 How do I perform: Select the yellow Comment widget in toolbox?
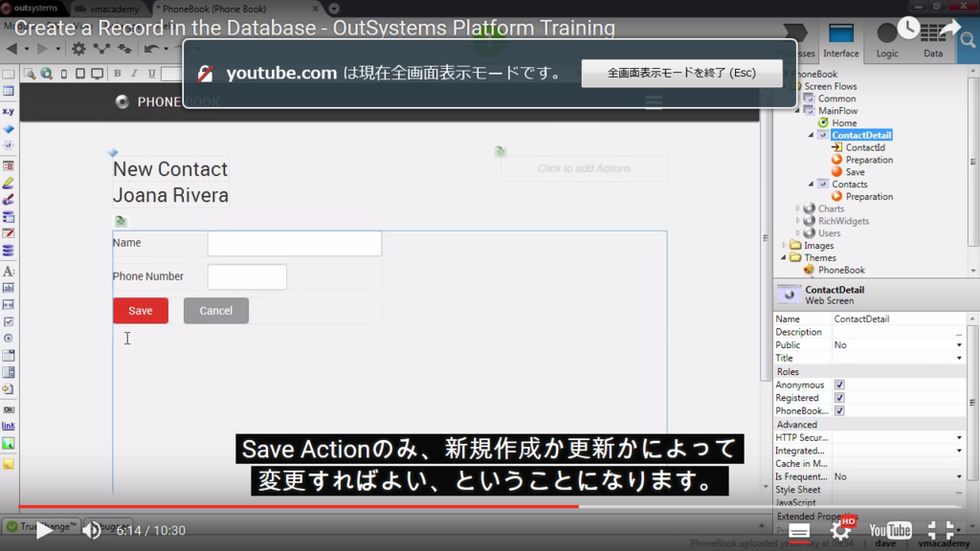click(8, 464)
